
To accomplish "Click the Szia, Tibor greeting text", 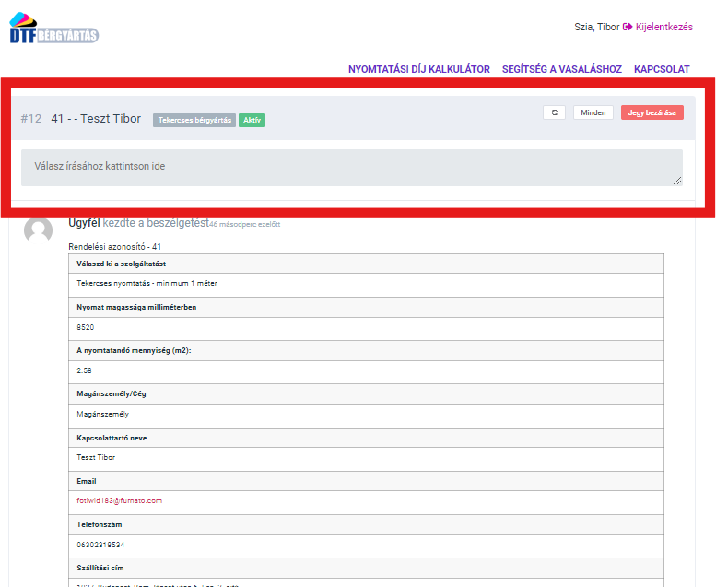I will tap(596, 27).
